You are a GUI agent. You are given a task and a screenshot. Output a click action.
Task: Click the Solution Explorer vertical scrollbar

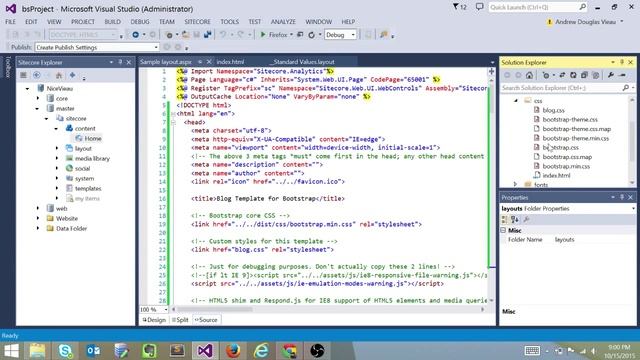[632, 141]
